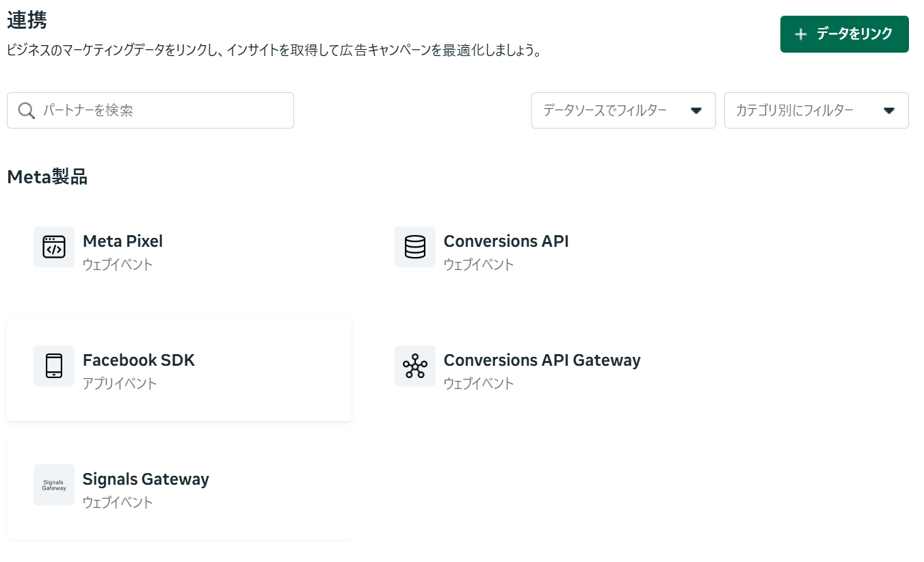The height and width of the screenshot is (562, 924).
Task: Choose the Conversions API Gateway title
Action: (x=542, y=360)
